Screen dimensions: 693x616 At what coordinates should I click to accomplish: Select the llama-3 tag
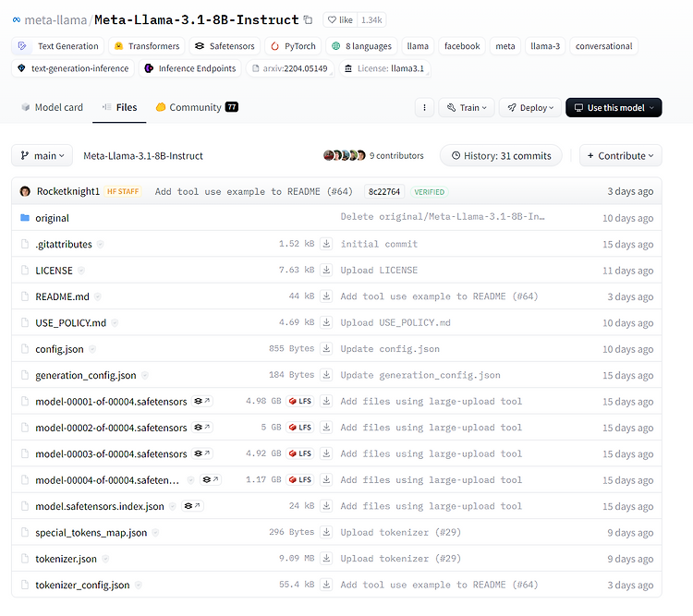point(545,46)
